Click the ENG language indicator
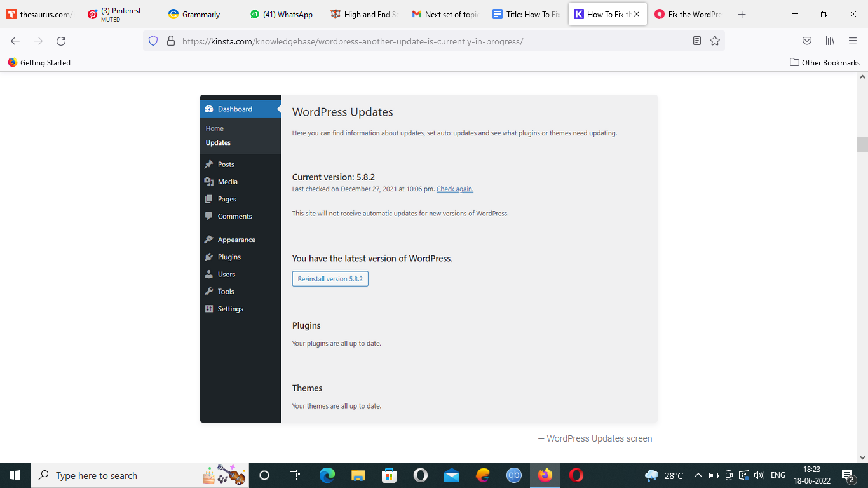The height and width of the screenshot is (488, 868). tap(778, 475)
